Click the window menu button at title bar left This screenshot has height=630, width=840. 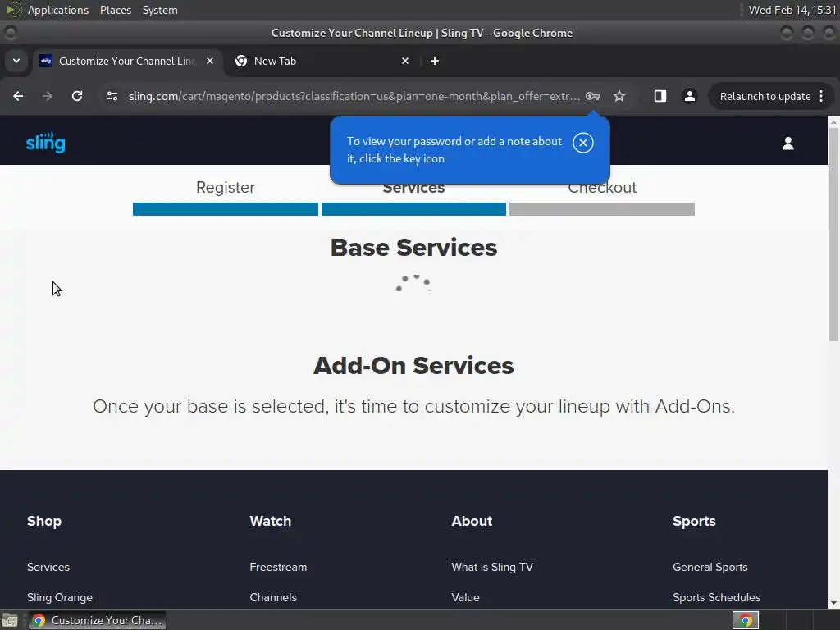coord(10,33)
